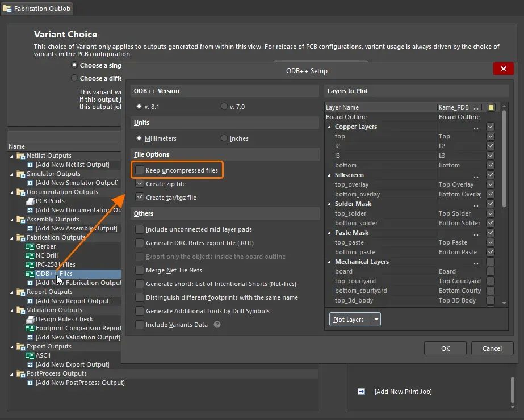Screen dimensions: 524x420
Task: Toggle plot checkbox for Mechanical Layers group
Action: (491, 262)
